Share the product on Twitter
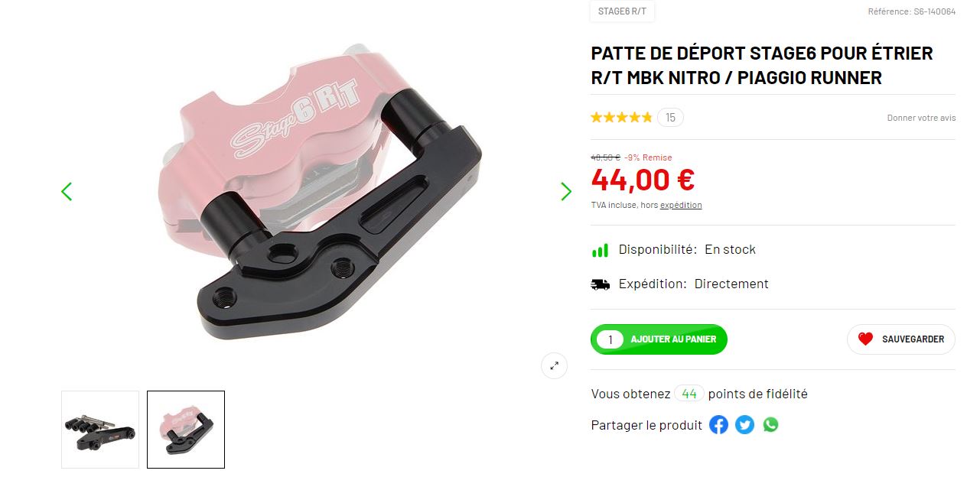 point(744,425)
